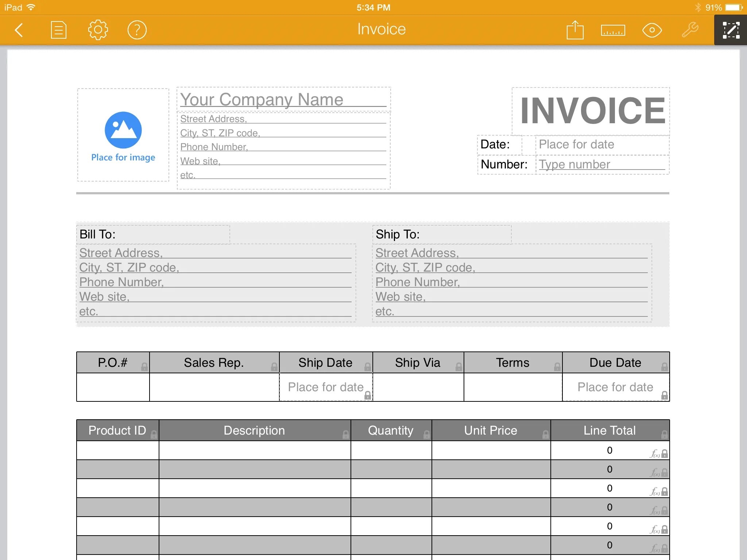This screenshot has width=747, height=560.
Task: Open Ship Date date picker field
Action: tap(325, 387)
